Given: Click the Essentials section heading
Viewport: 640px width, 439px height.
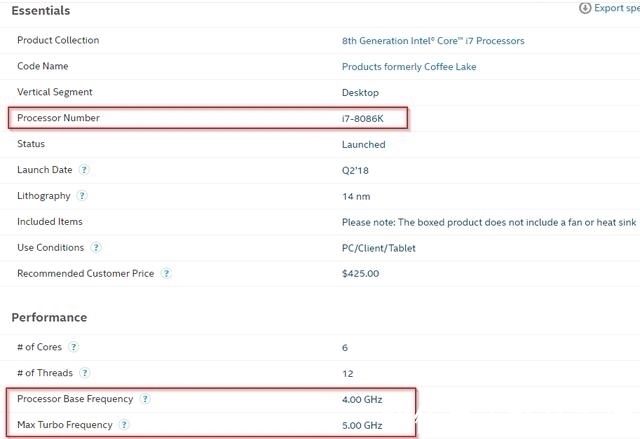Looking at the screenshot, I should pos(41,11).
